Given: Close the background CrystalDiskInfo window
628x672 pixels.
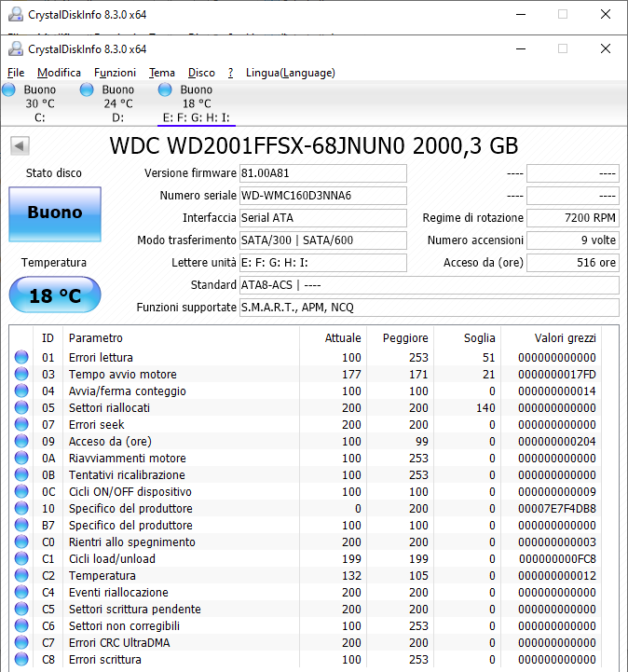Looking at the screenshot, I should (606, 14).
